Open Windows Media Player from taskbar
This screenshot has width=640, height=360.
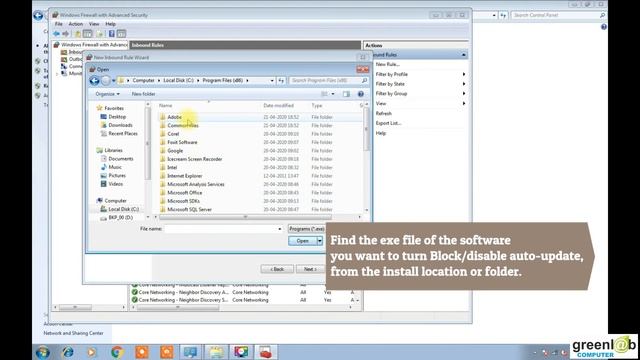pyautogui.click(x=92, y=352)
